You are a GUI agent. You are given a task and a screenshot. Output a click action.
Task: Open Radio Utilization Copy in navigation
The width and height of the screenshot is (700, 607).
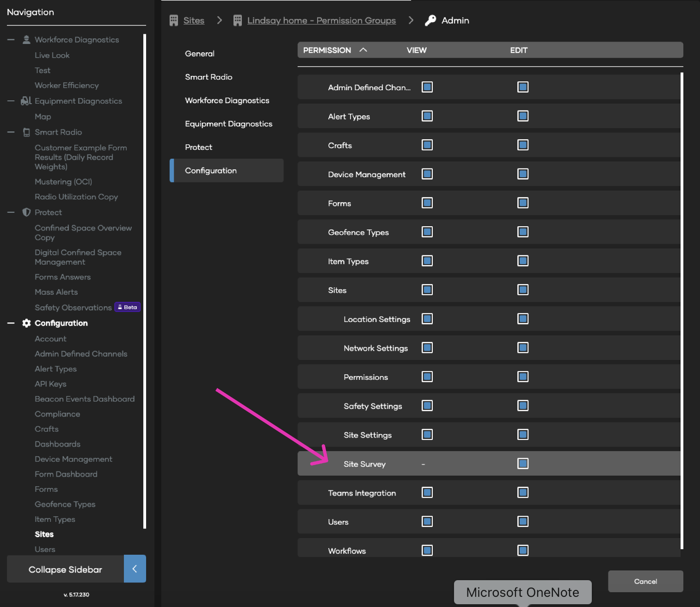coord(76,197)
